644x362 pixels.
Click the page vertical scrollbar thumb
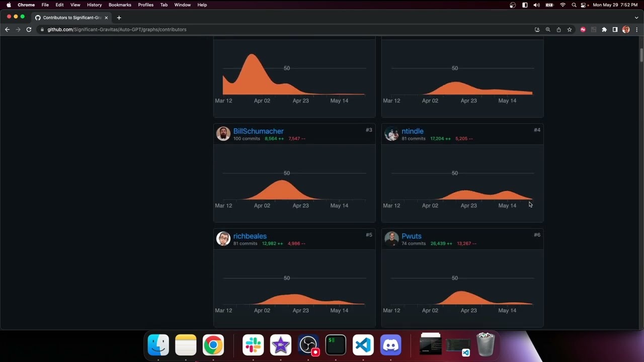point(641,55)
